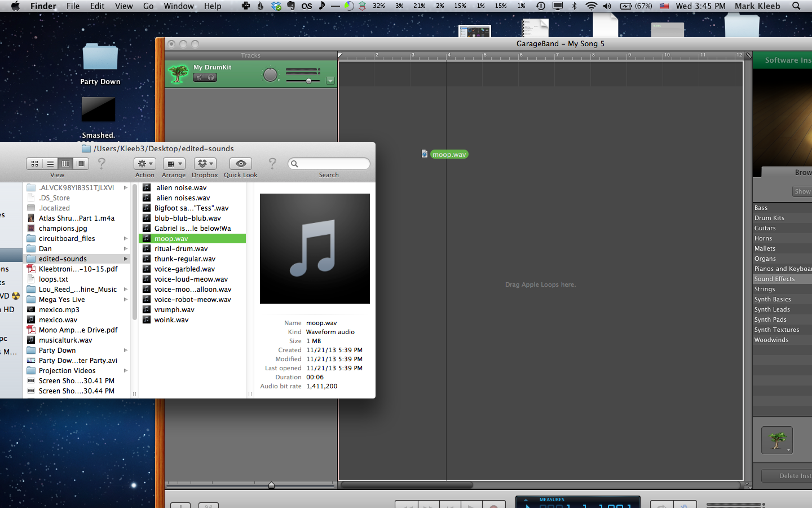
Task: Click the tree instrument thumbnail in Software Instrument panel
Action: [x=777, y=440]
